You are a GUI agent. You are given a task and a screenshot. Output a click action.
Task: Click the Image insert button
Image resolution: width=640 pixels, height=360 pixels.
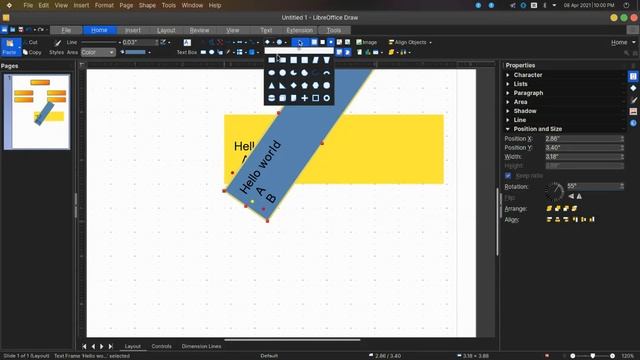click(x=367, y=42)
